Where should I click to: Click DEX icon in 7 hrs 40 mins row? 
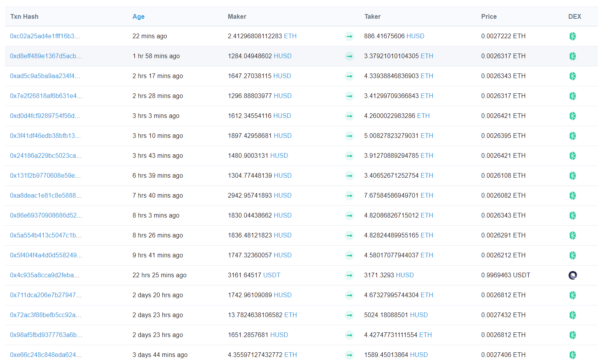pos(572,196)
